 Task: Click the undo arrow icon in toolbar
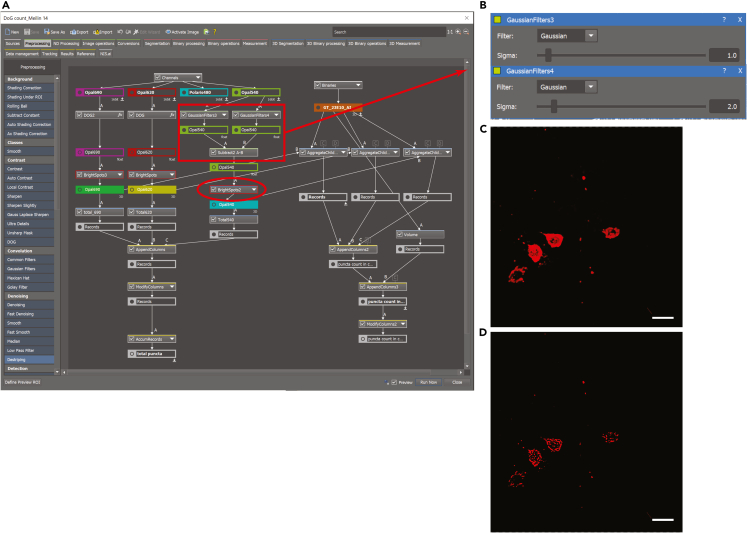tap(120, 32)
